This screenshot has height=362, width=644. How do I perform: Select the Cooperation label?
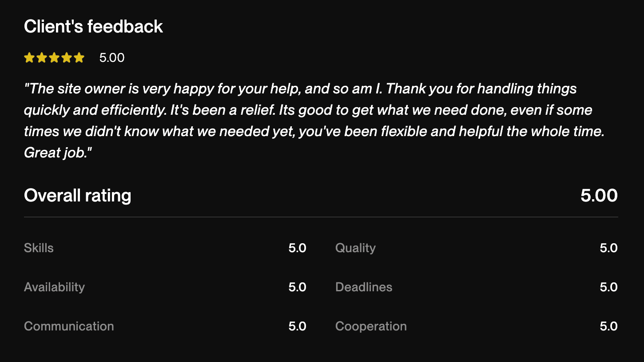pos(371,326)
